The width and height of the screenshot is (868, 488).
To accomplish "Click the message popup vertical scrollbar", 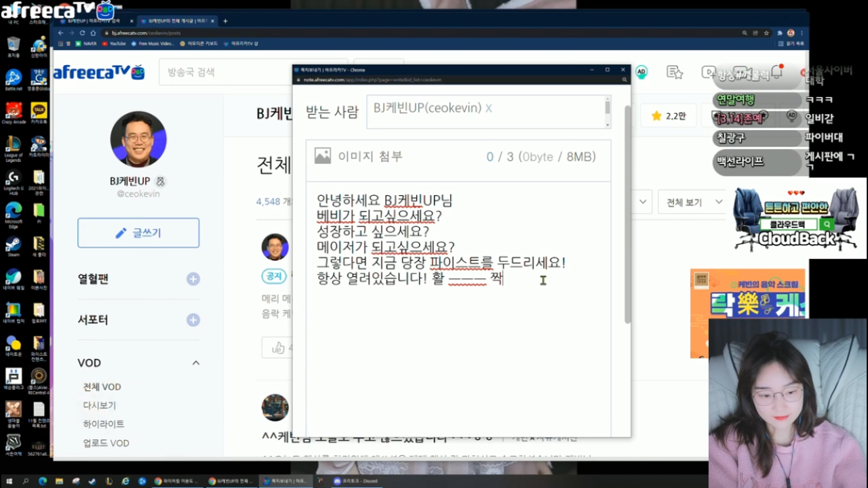I will pyautogui.click(x=627, y=213).
